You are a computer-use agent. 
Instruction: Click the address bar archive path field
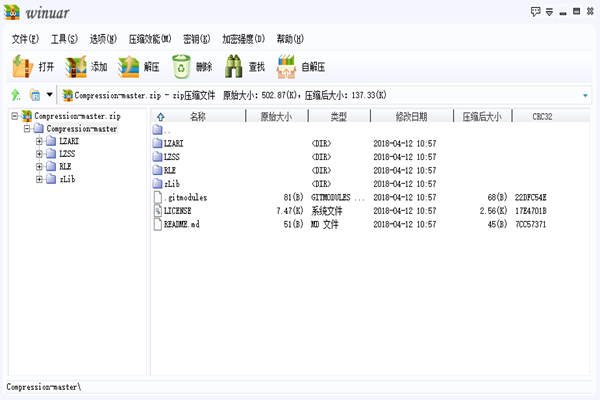point(325,95)
